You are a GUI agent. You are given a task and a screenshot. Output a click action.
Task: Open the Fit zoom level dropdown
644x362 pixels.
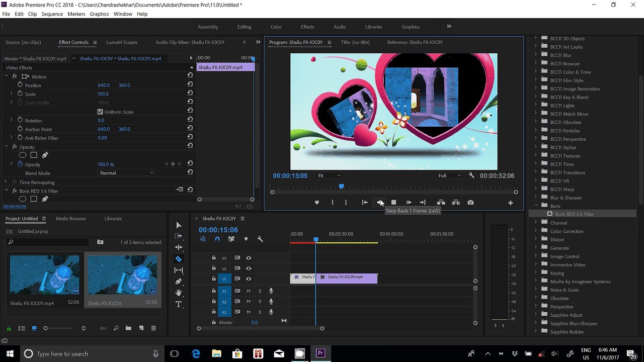click(x=329, y=175)
